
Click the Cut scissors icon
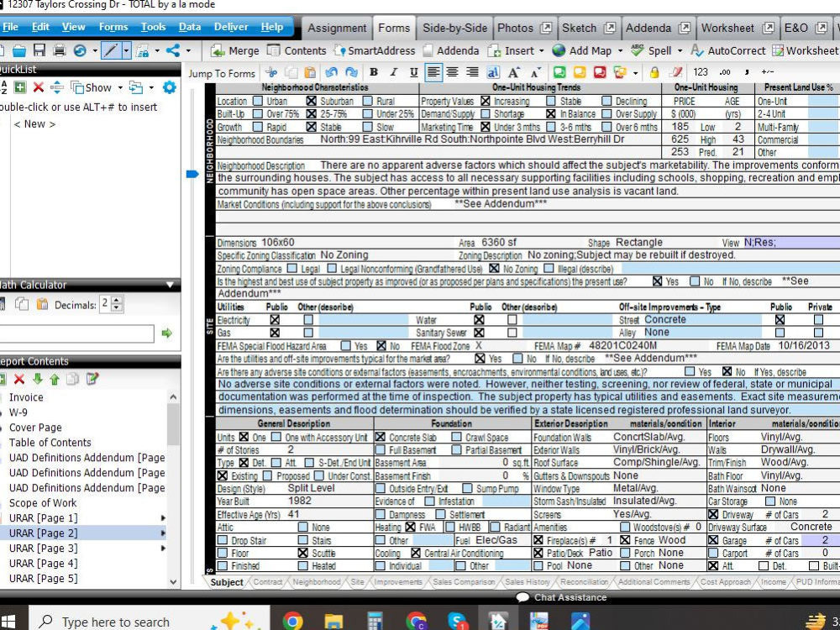pyautogui.click(x=271, y=72)
